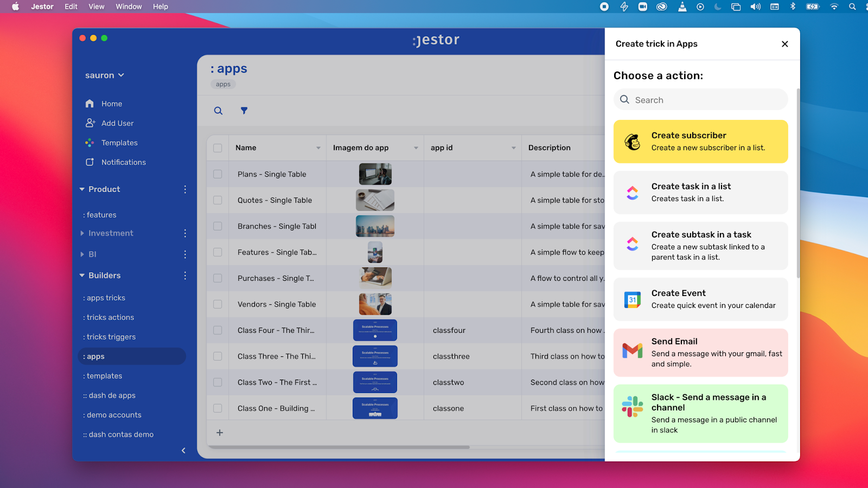
Task: Check the Class One row checkbox
Action: click(x=218, y=408)
